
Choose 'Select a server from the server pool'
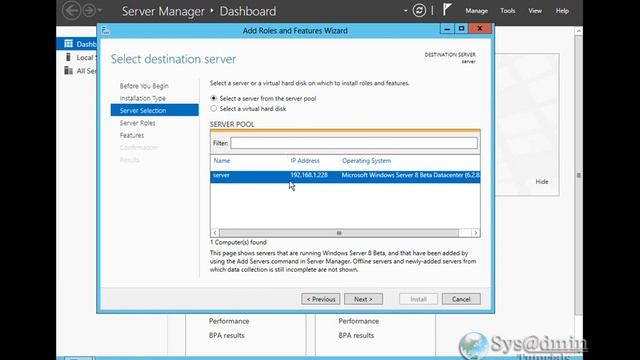[213, 98]
